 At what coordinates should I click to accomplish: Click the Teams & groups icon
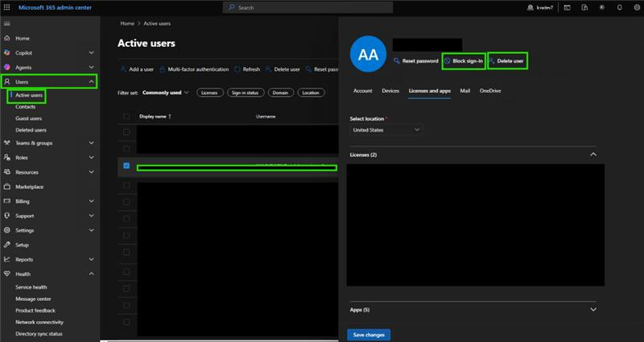7,143
